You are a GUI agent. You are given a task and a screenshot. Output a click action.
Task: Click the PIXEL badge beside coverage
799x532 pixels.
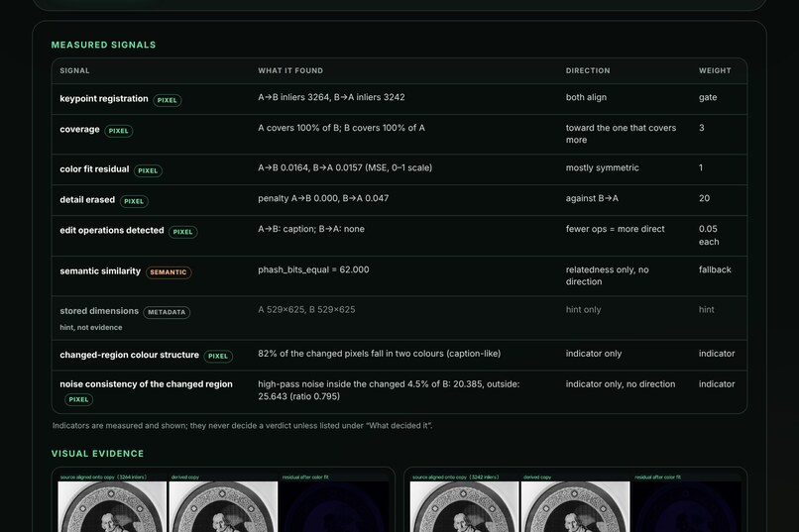click(119, 131)
